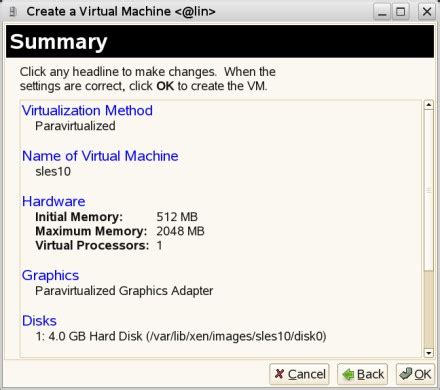Click the window menu icon in title bar
The height and width of the screenshot is (390, 440).
tap(13, 12)
